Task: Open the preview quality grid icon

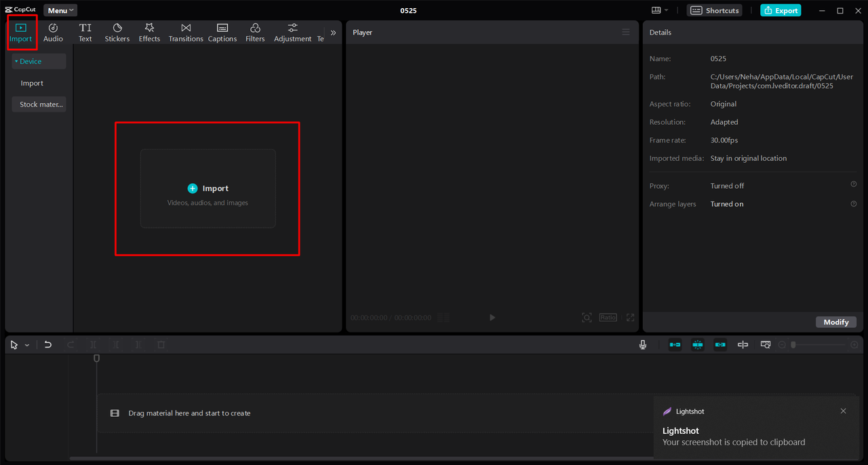Action: point(443,317)
